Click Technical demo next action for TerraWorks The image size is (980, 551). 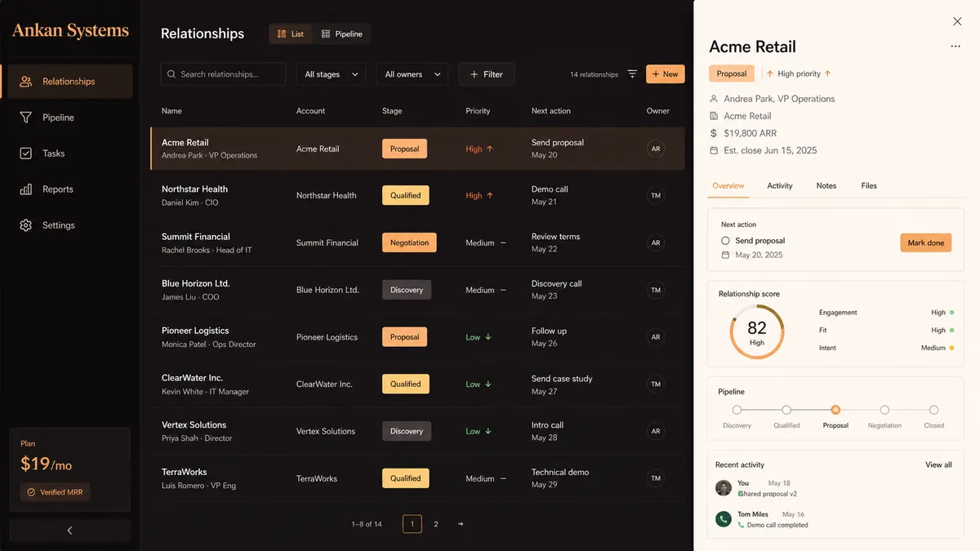560,472
